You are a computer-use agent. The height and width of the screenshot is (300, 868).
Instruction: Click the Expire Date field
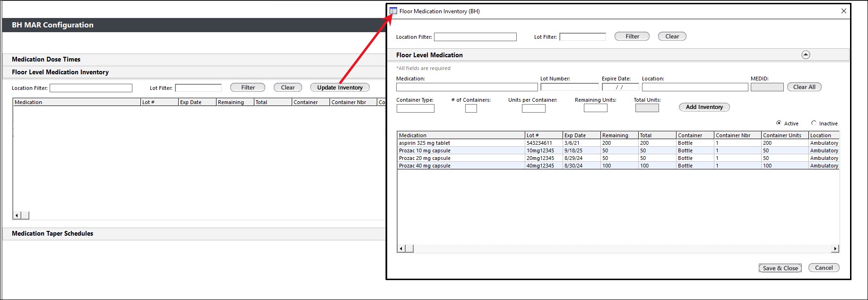(620, 88)
